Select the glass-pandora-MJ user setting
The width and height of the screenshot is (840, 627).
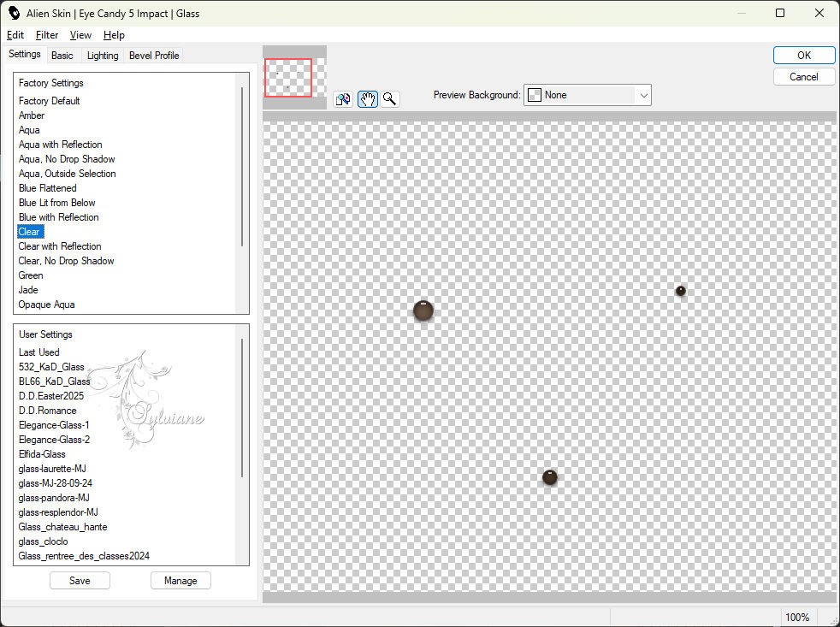pyautogui.click(x=54, y=497)
